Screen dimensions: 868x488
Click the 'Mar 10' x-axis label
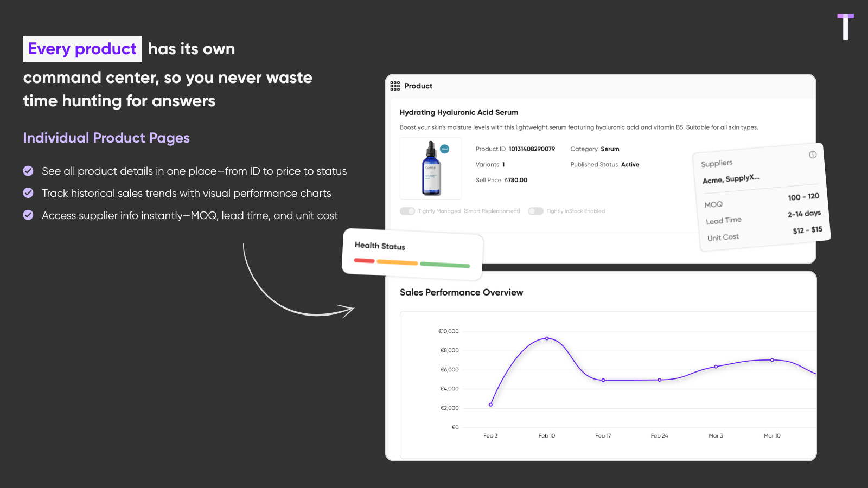click(773, 436)
